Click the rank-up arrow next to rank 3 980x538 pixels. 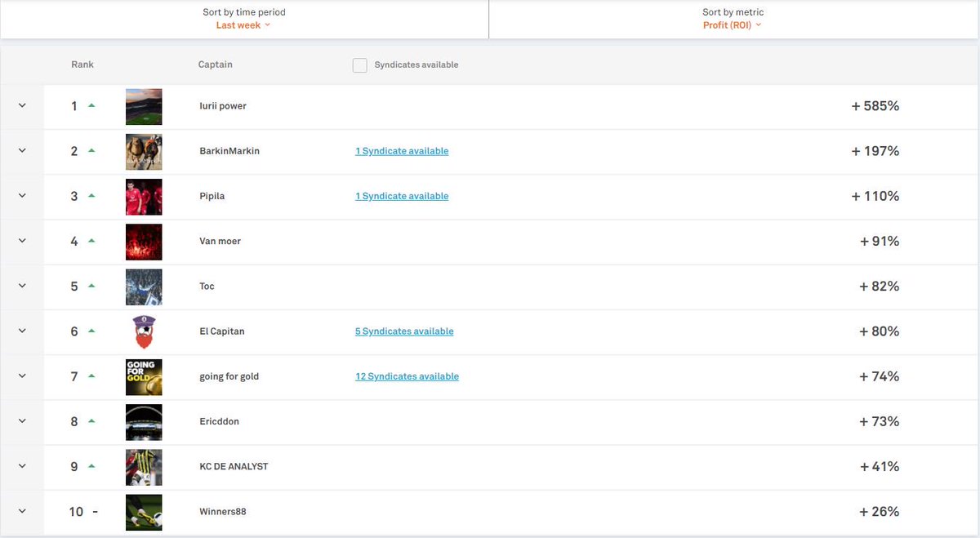point(91,195)
